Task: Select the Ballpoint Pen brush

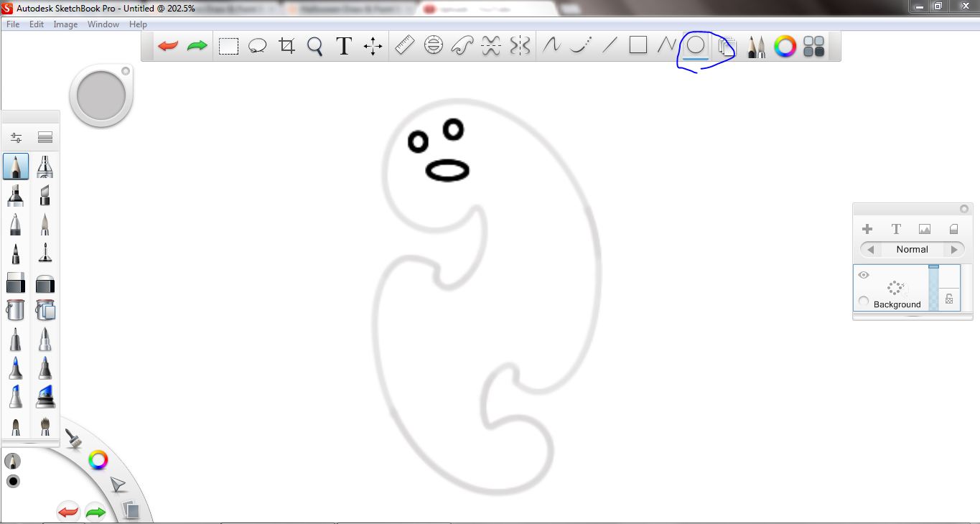Action: pos(16,224)
